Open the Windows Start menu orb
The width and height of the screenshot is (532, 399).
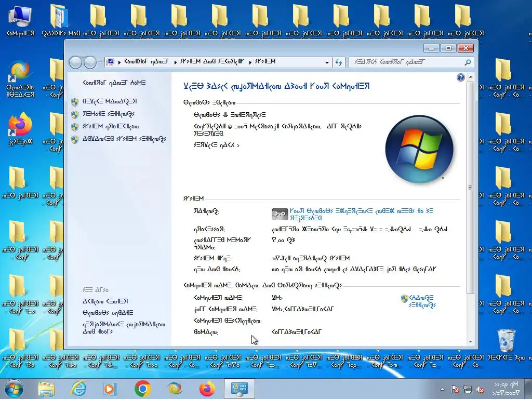(14, 389)
